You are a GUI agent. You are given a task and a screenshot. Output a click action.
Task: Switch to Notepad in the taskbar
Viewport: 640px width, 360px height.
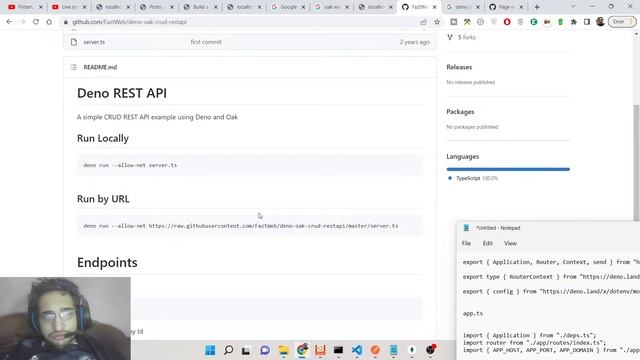tap(393, 350)
